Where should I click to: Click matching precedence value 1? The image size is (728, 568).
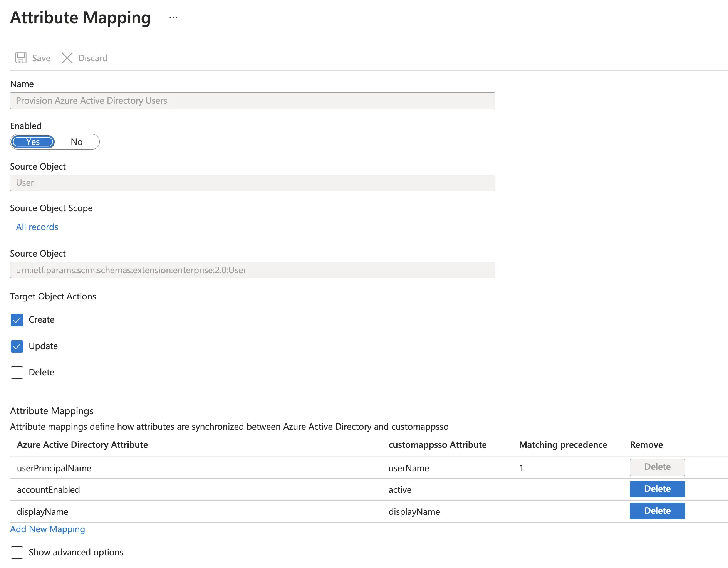(521, 468)
